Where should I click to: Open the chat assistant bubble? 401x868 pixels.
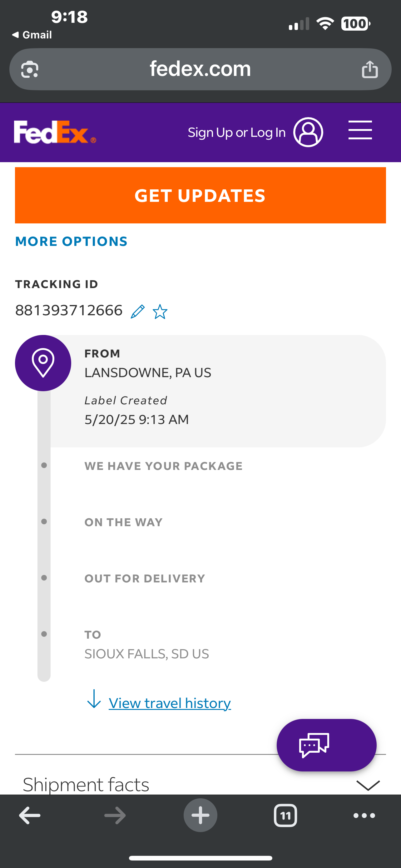pyautogui.click(x=326, y=745)
